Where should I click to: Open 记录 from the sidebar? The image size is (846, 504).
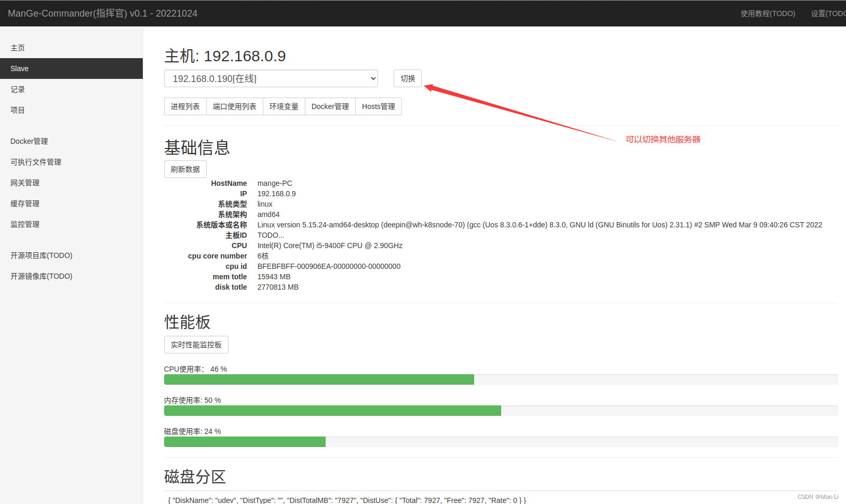(17, 89)
